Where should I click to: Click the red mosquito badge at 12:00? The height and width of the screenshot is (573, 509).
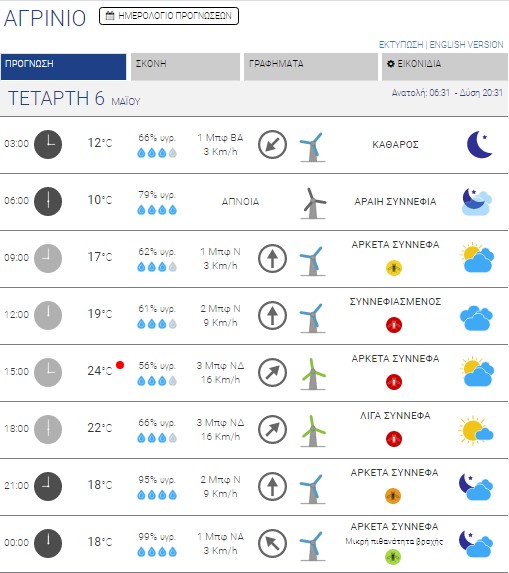[x=394, y=325]
